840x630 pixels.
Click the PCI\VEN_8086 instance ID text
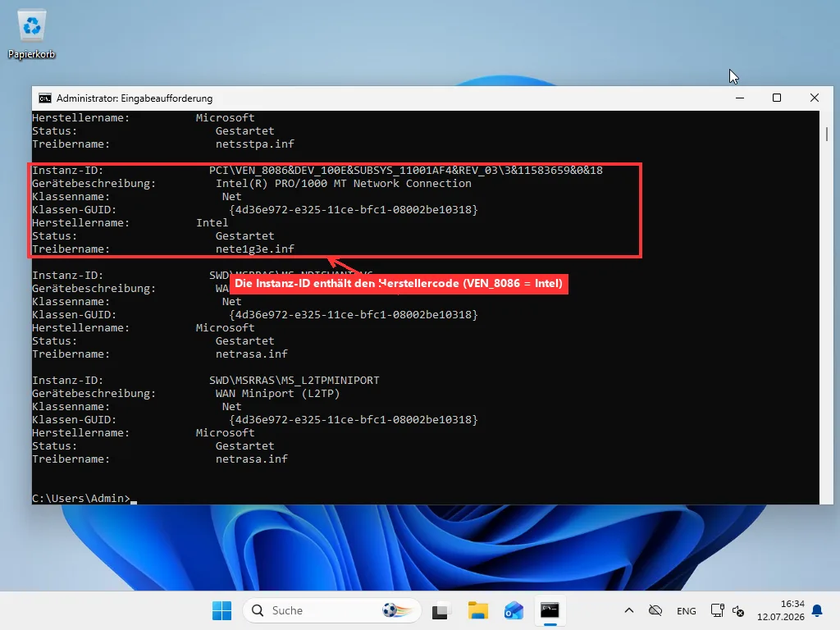[x=405, y=171]
